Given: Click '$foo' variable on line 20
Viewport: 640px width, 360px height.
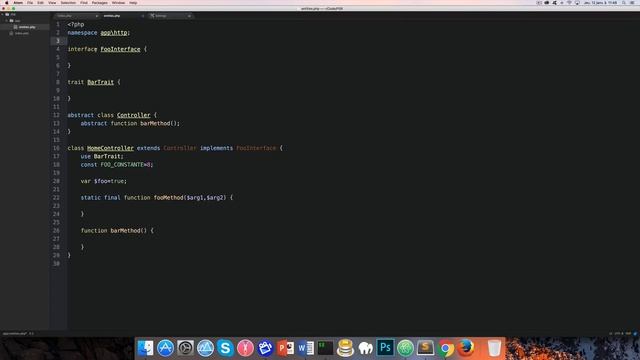Looking at the screenshot, I should coord(102,181).
